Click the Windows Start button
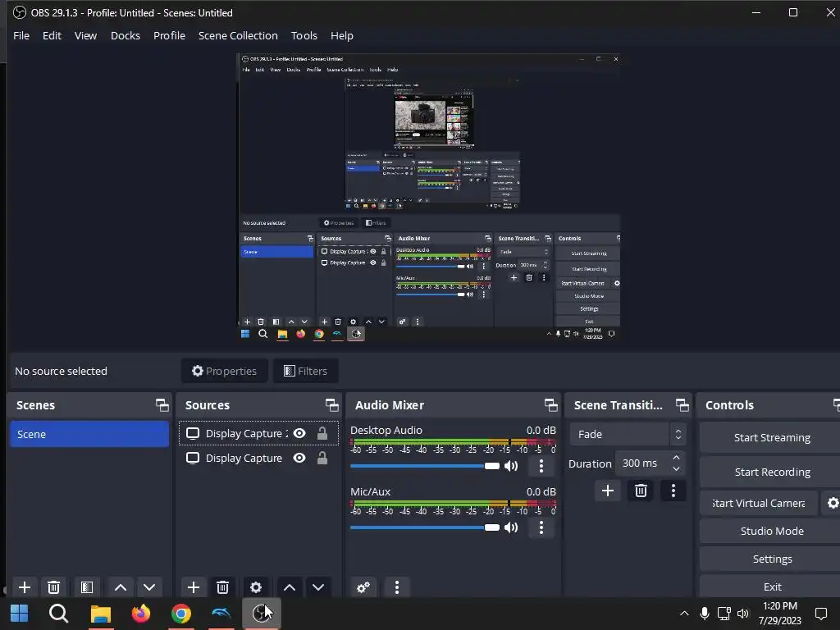This screenshot has height=630, width=840. tap(20, 614)
